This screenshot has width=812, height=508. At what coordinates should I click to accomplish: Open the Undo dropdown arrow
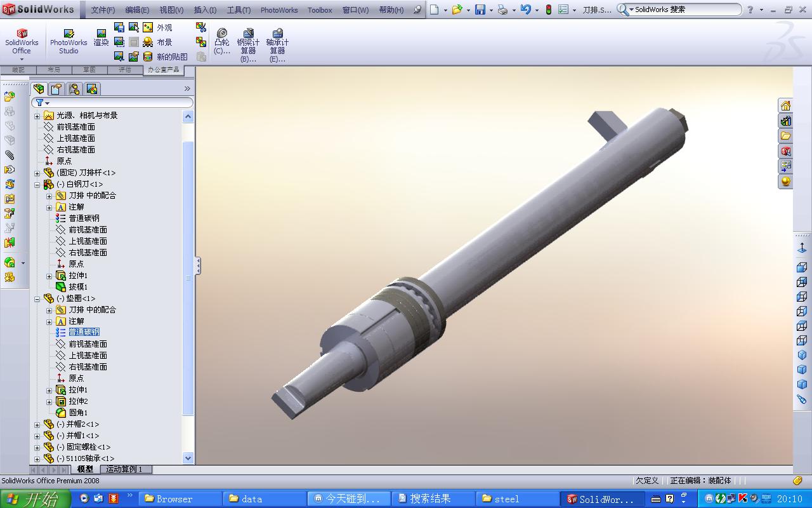pos(537,10)
